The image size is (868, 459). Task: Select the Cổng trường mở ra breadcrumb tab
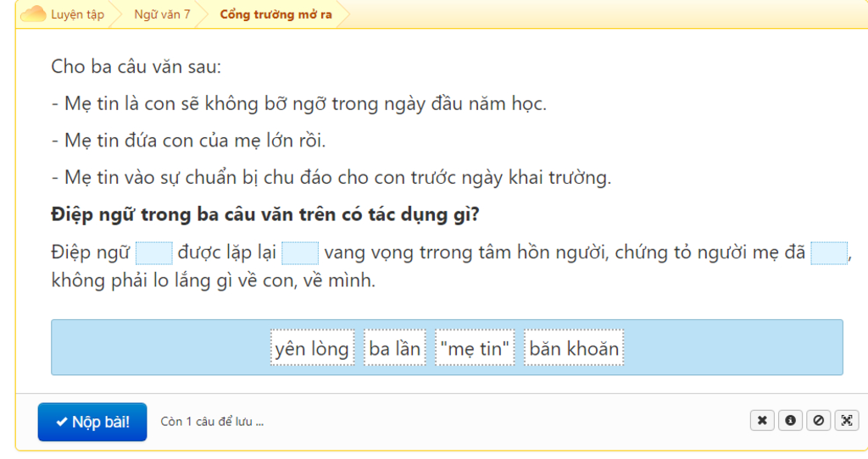[x=275, y=14]
